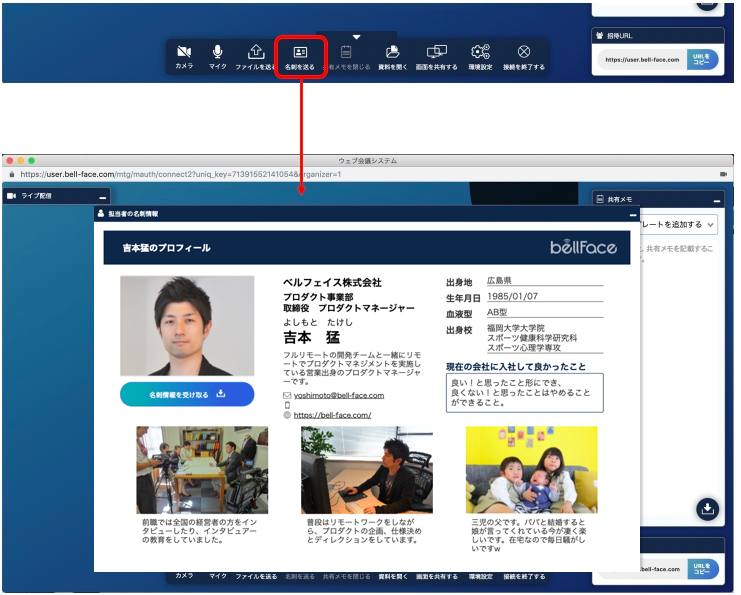741x595 pixels.
Task: Open the add template dropdown
Action: point(679,224)
